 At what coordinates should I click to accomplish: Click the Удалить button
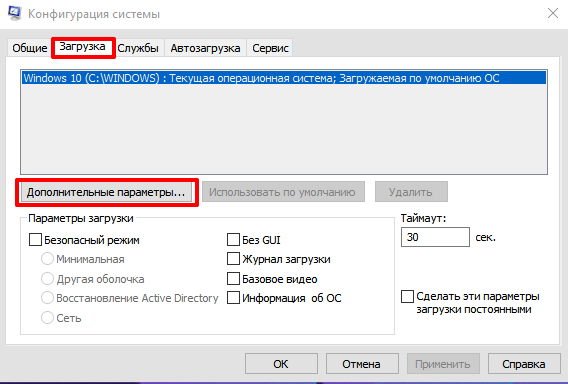click(x=411, y=192)
